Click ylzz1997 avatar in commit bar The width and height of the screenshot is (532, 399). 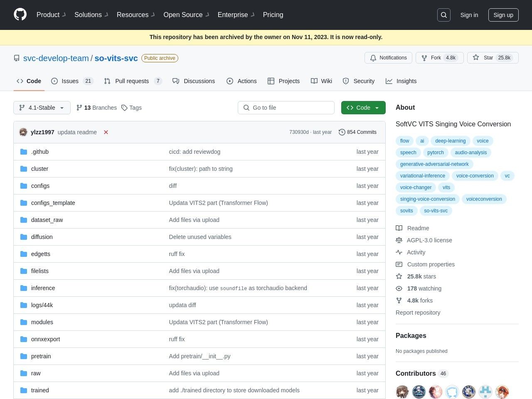[x=23, y=132]
